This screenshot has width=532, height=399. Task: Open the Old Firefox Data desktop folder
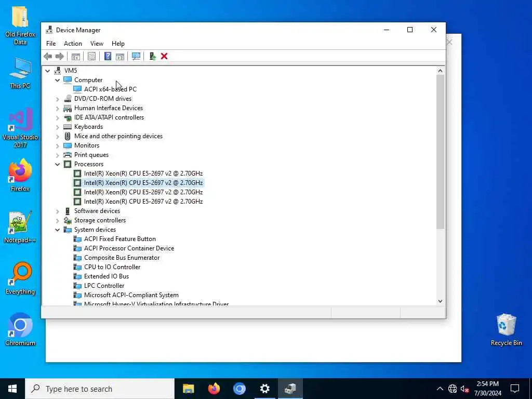pos(20,25)
